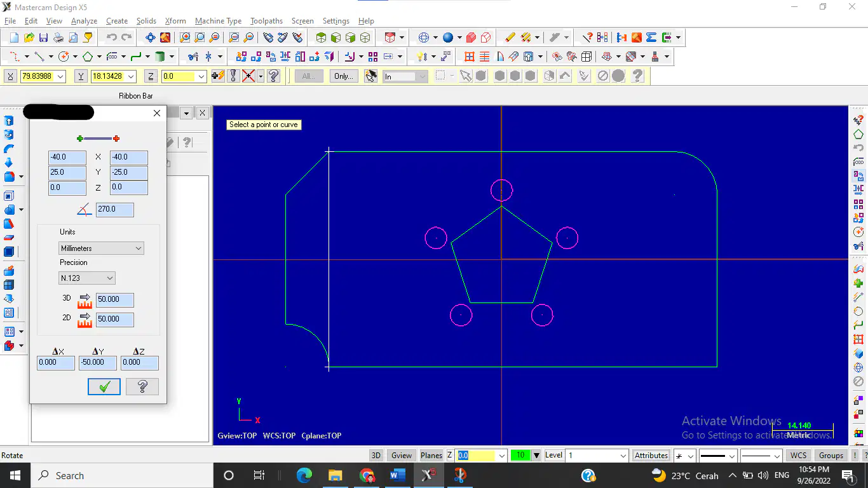Select the Create Line tool icon
This screenshot has width=868, height=488.
pyautogui.click(x=39, y=57)
